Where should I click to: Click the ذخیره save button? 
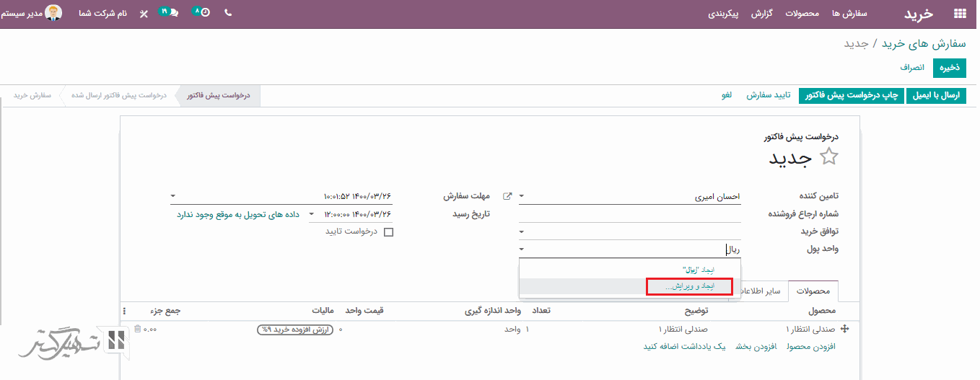948,68
